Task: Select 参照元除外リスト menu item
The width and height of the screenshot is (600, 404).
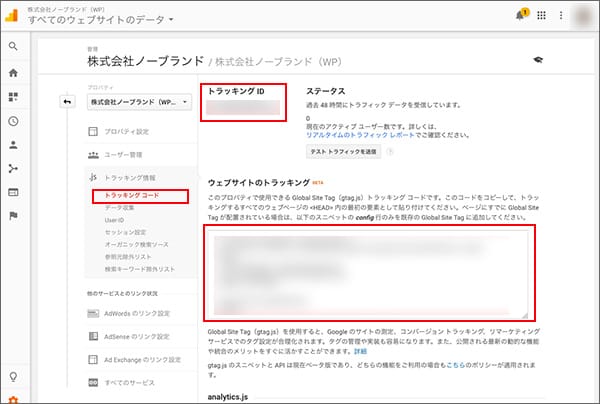Action: tap(128, 257)
